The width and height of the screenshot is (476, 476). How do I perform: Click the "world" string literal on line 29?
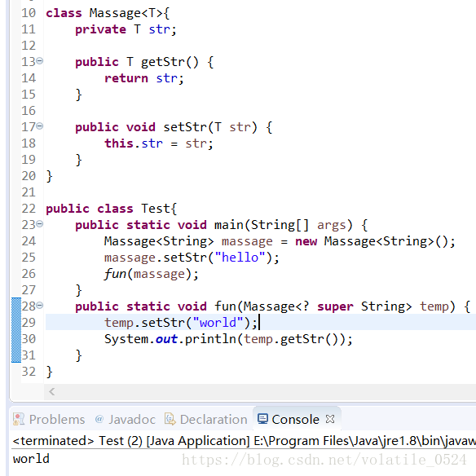pos(218,323)
